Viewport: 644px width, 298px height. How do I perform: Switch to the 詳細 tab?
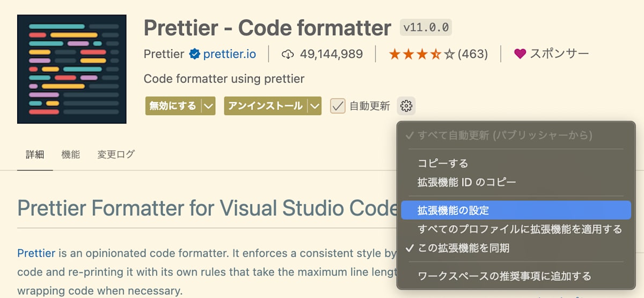(35, 155)
